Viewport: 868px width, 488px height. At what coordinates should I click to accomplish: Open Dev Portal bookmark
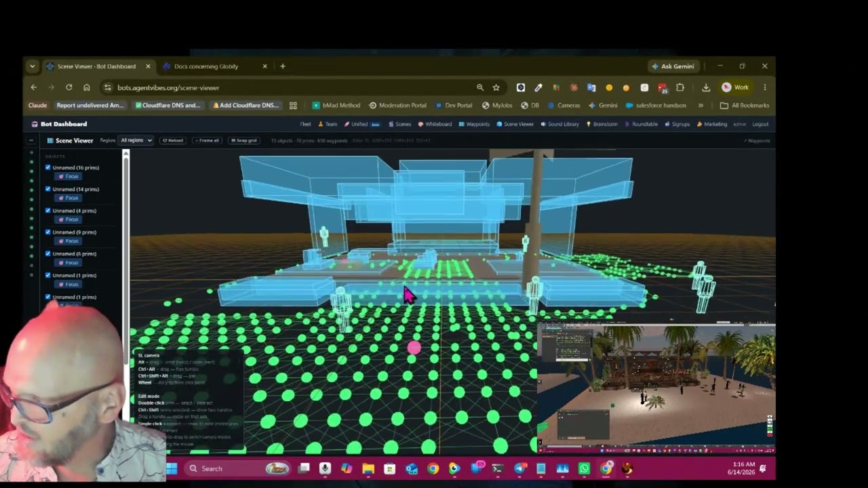tap(454, 106)
